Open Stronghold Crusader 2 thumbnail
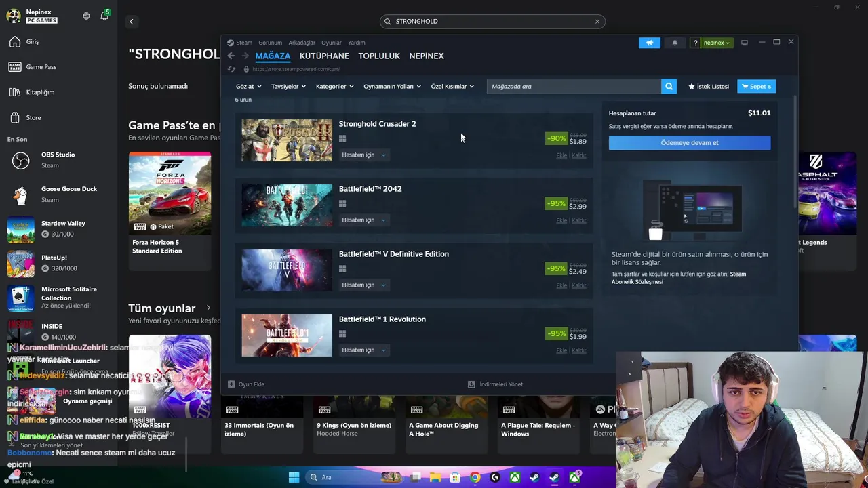 pos(287,140)
